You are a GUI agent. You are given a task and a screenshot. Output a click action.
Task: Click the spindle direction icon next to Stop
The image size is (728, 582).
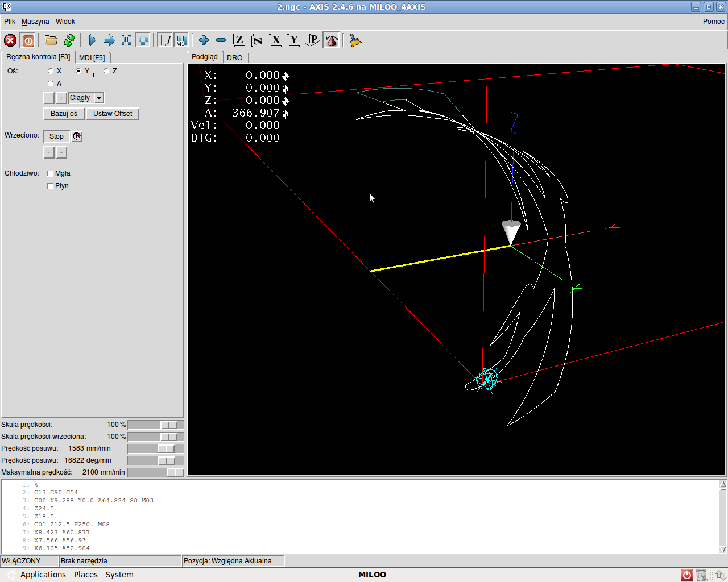coord(77,136)
